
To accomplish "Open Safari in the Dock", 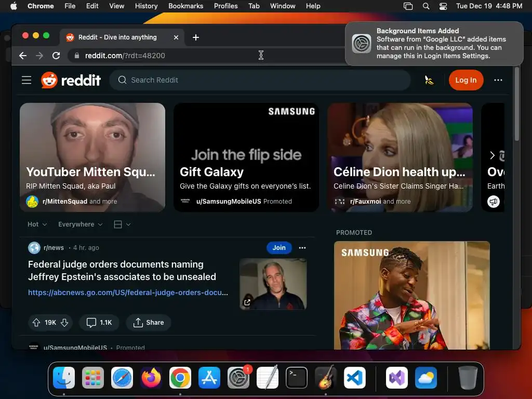I will [122, 378].
